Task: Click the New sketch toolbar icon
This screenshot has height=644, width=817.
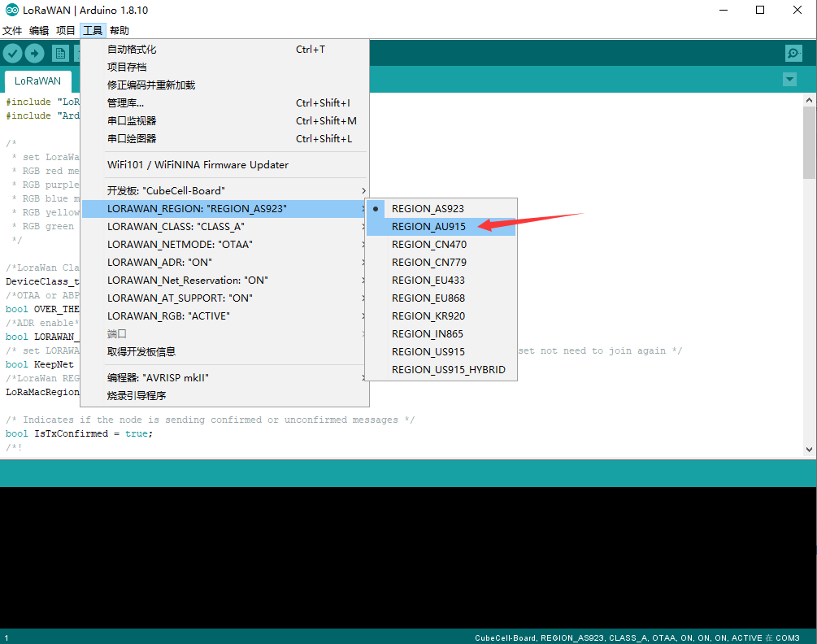Action: point(60,53)
